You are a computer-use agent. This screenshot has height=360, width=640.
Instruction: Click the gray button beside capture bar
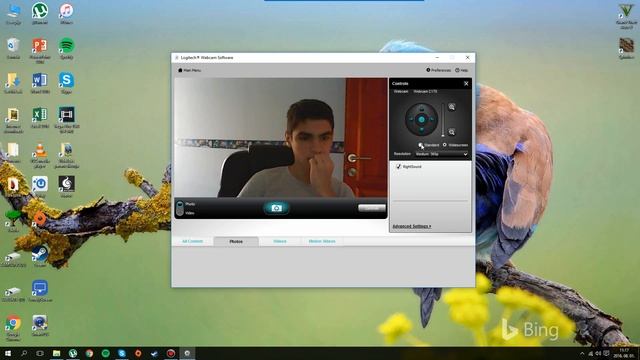pyautogui.click(x=371, y=208)
